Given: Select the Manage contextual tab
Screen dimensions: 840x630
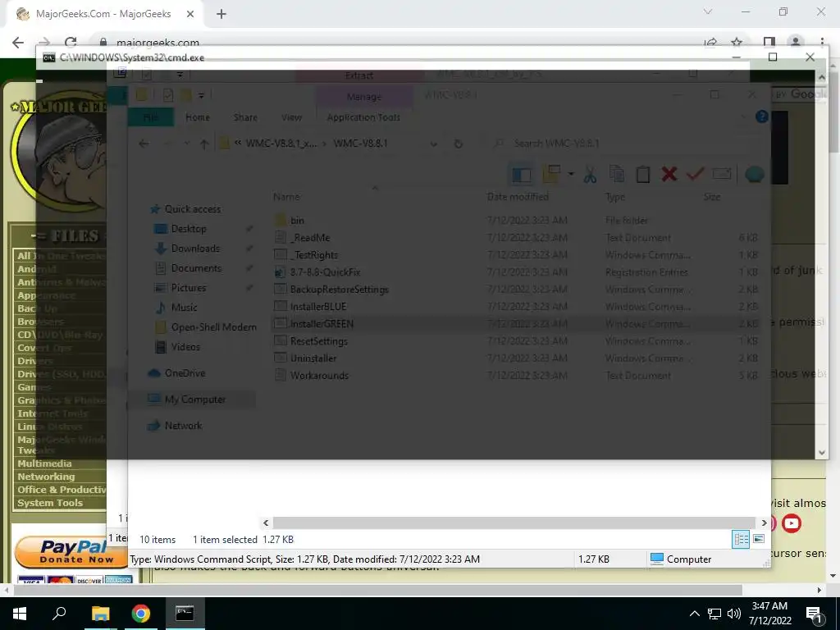Looking at the screenshot, I should point(363,97).
